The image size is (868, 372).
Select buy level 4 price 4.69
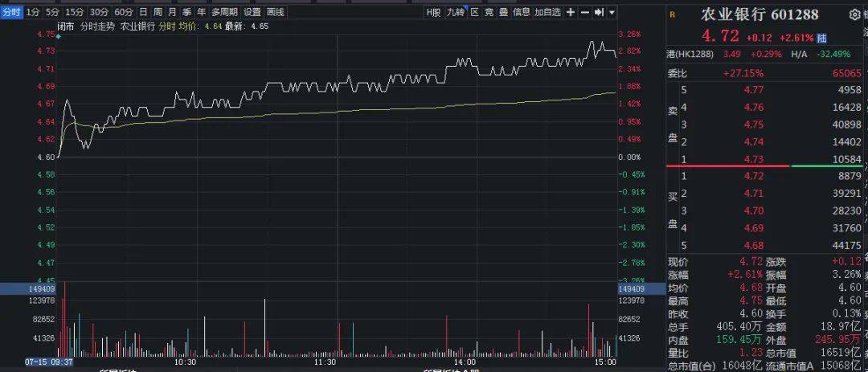click(754, 227)
